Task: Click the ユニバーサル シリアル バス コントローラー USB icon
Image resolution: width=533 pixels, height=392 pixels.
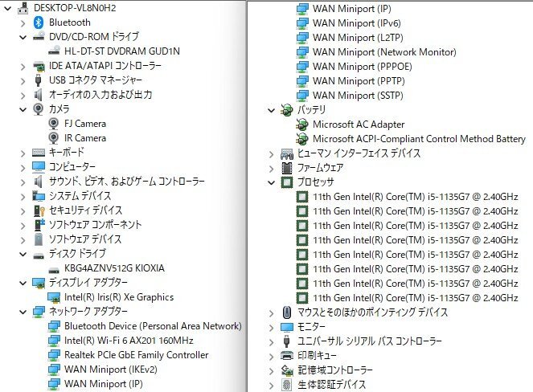Action: 286,341
